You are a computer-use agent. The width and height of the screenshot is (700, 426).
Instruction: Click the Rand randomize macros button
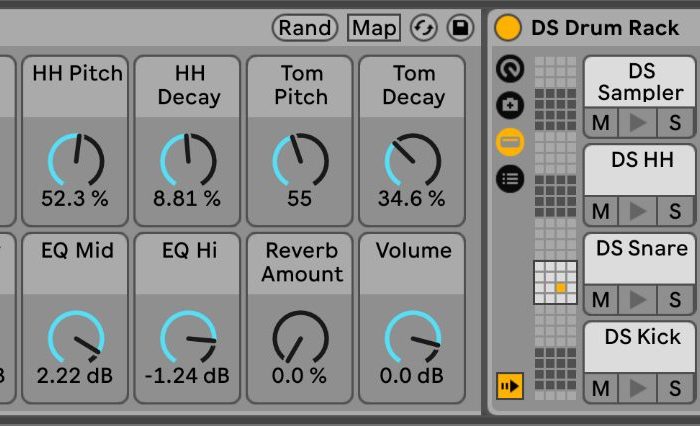pyautogui.click(x=305, y=28)
